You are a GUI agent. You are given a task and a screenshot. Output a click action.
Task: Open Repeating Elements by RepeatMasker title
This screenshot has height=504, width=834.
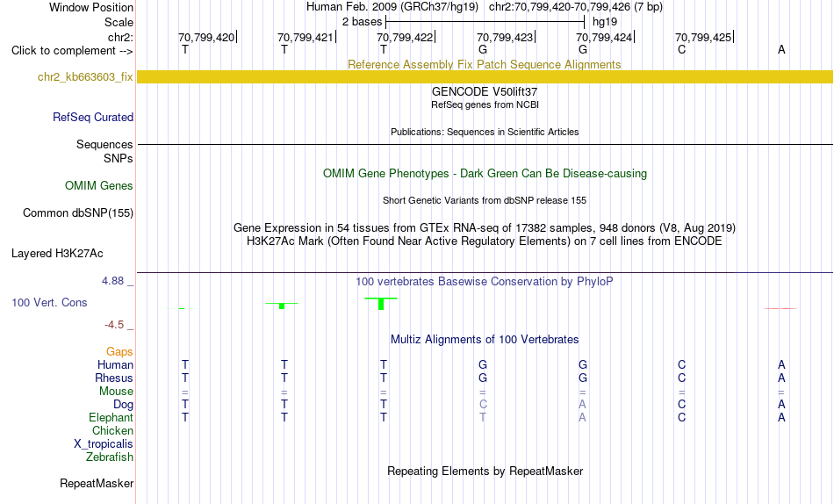485,471
